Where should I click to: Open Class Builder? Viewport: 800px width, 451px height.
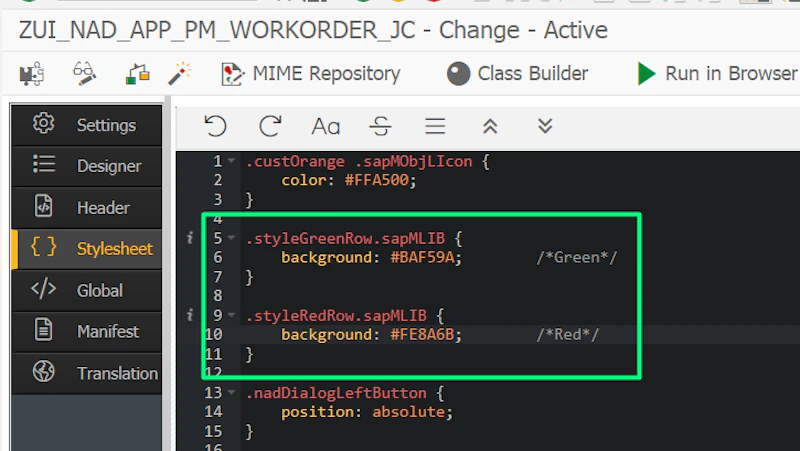517,74
